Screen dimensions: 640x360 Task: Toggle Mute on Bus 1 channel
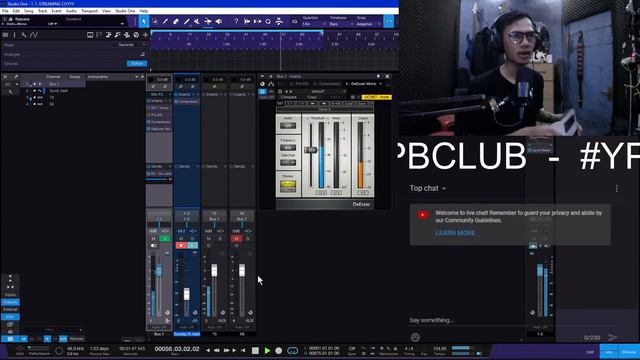tap(153, 238)
